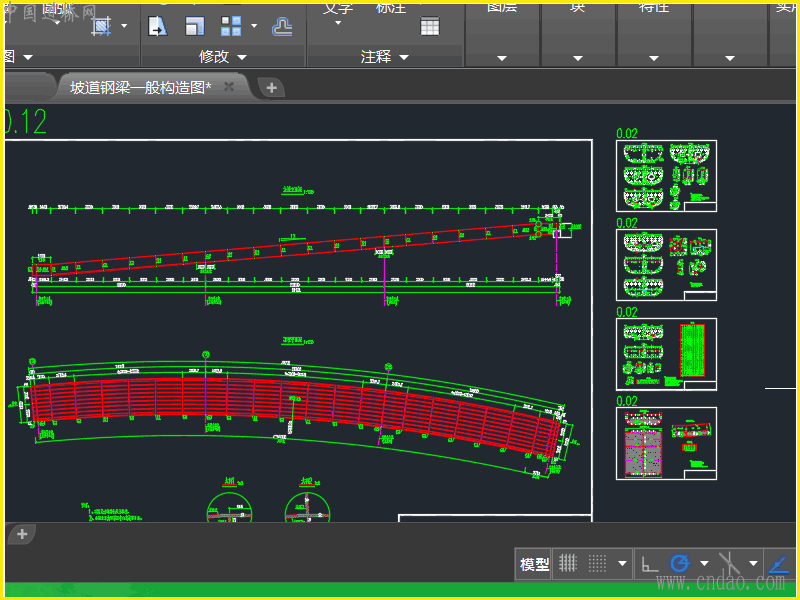
Task: Click the object snap tracking icon
Action: coord(778,563)
